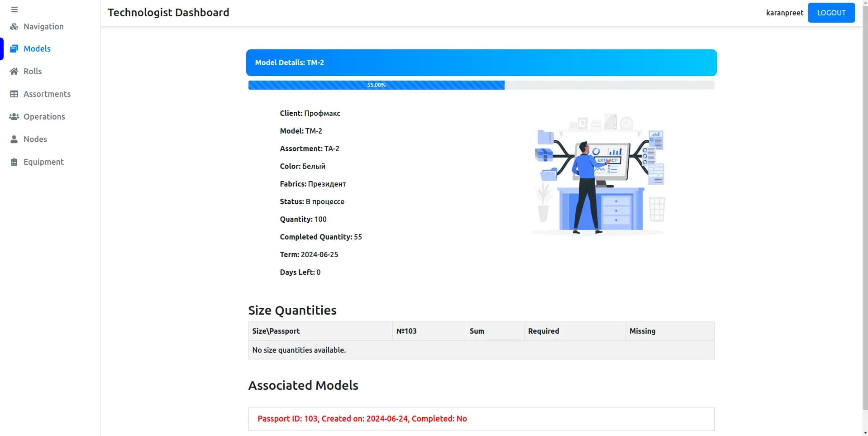Click the Color: Белый line

pos(302,166)
